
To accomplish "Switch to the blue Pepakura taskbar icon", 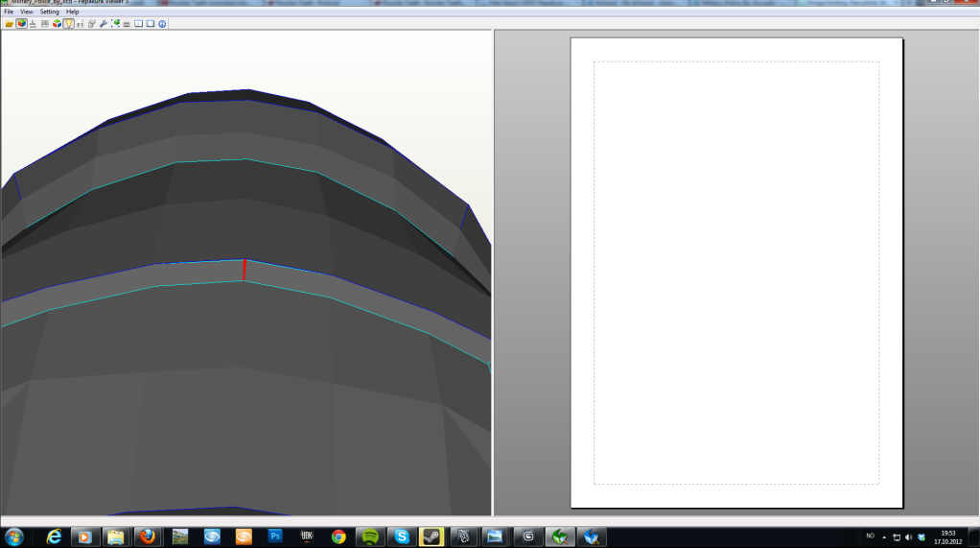I will (592, 536).
